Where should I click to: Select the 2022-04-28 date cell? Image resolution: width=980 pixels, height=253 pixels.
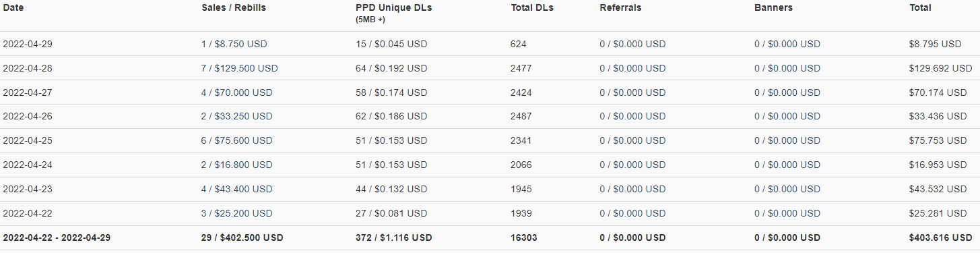(x=28, y=68)
